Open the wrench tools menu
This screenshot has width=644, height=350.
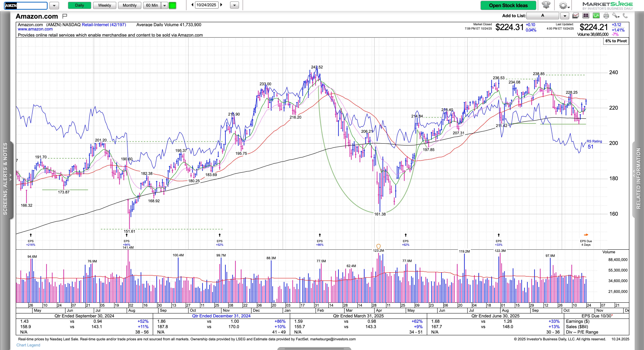616,16
